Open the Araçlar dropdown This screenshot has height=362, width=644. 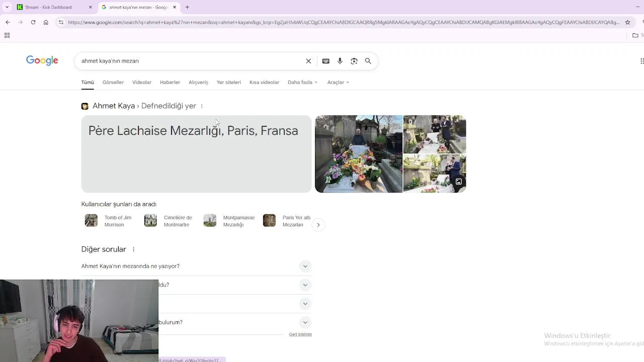[338, 82]
